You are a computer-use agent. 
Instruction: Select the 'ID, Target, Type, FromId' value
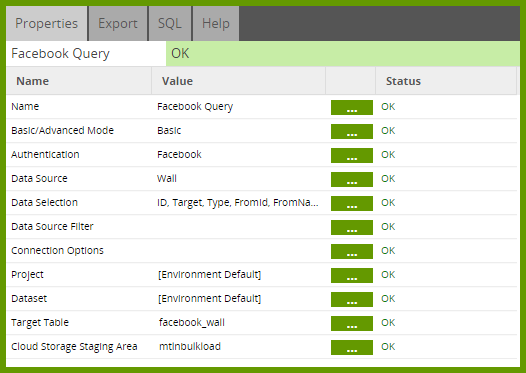coord(238,203)
